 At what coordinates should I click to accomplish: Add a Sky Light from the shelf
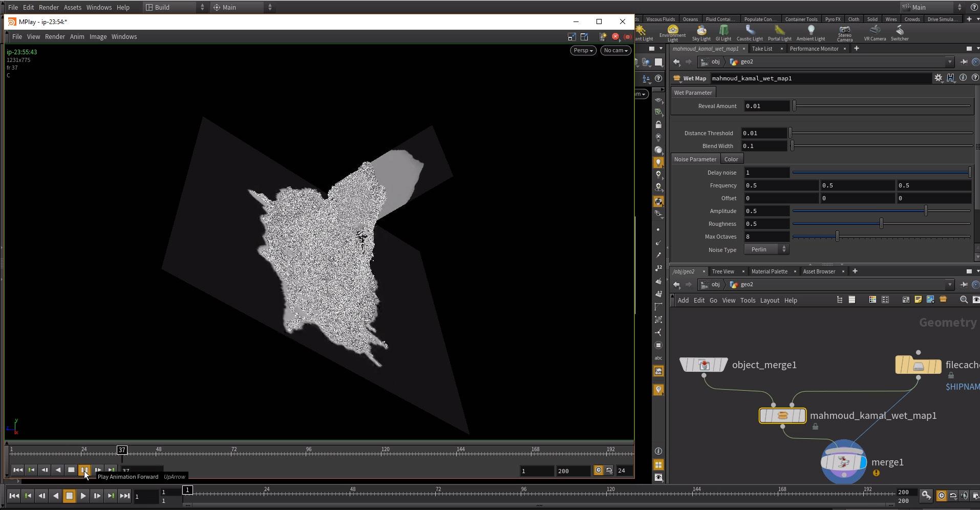701,33
